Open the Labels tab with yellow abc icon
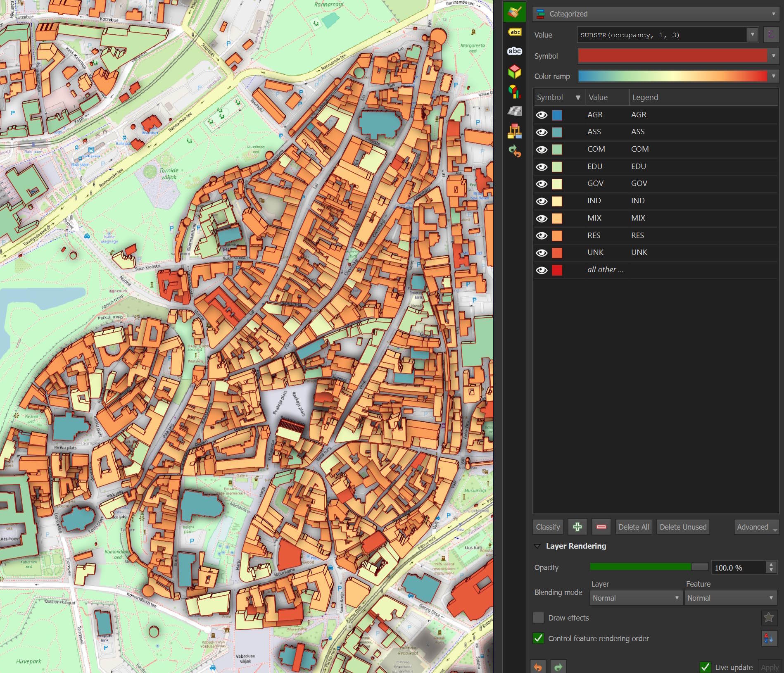 [x=514, y=32]
